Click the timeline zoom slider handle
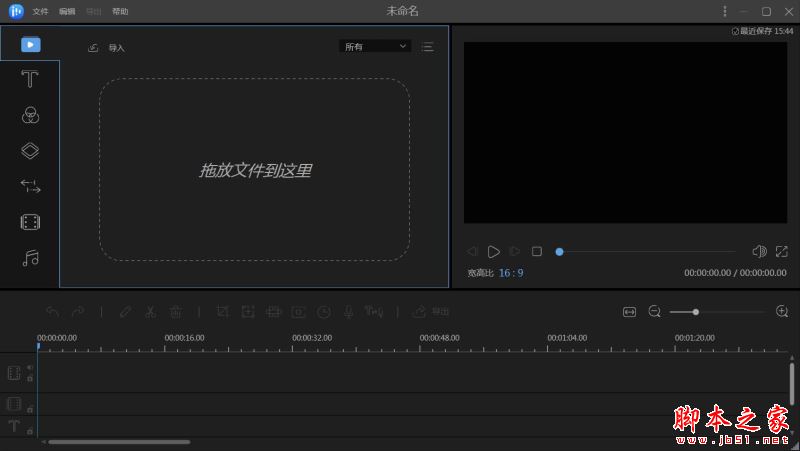 (x=695, y=312)
